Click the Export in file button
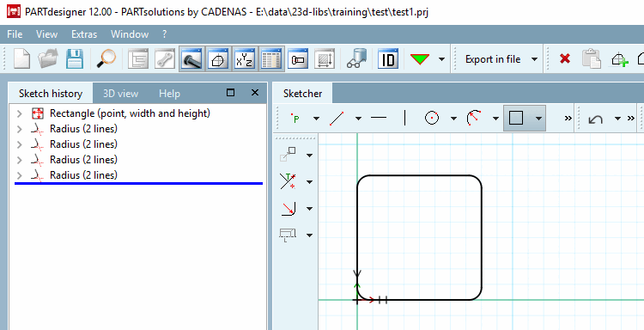Viewport: 644px width, 330px height. coord(493,59)
